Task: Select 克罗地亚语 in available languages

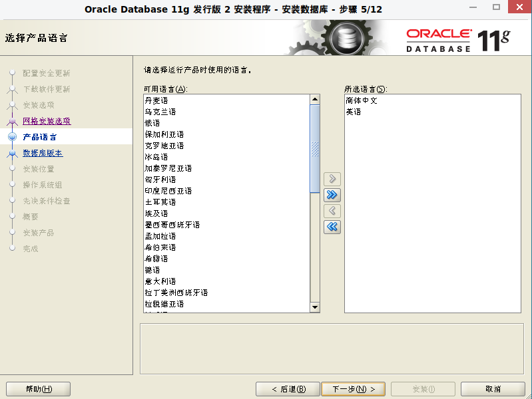Action: (226, 146)
